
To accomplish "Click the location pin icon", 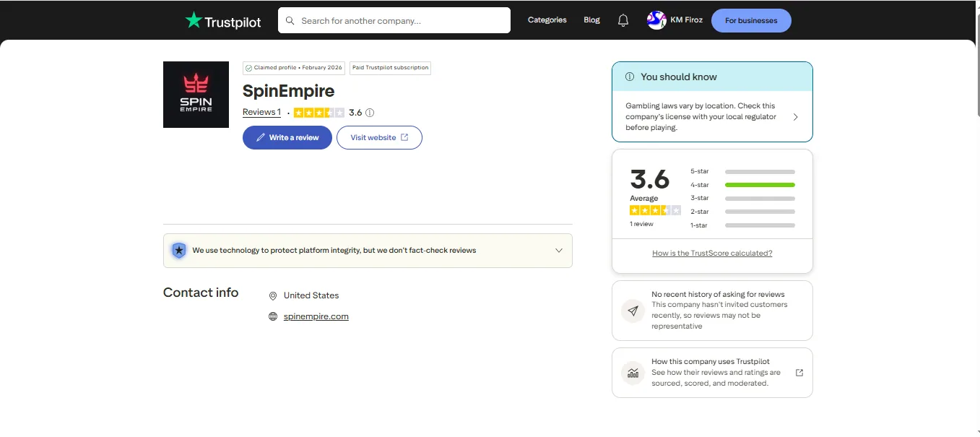I will point(273,295).
